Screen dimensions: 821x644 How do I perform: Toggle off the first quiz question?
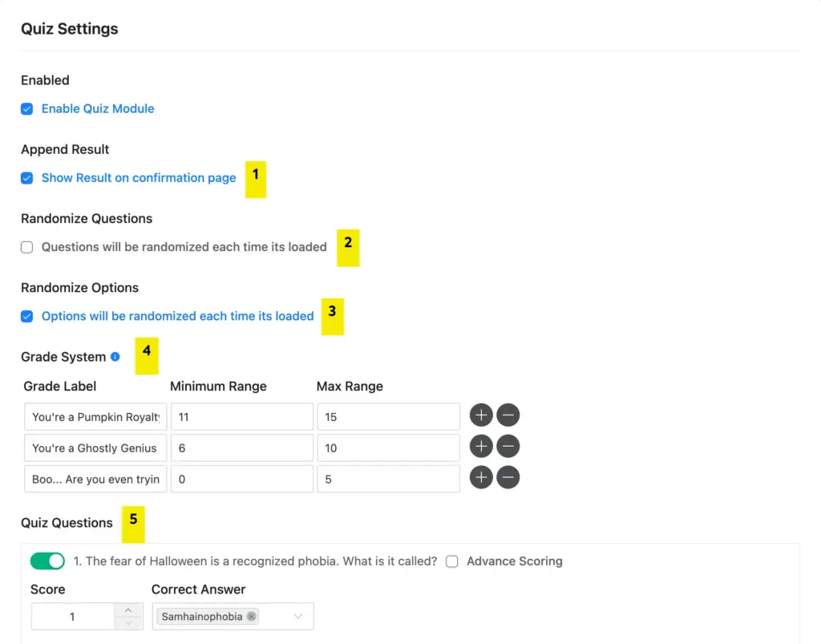(47, 561)
